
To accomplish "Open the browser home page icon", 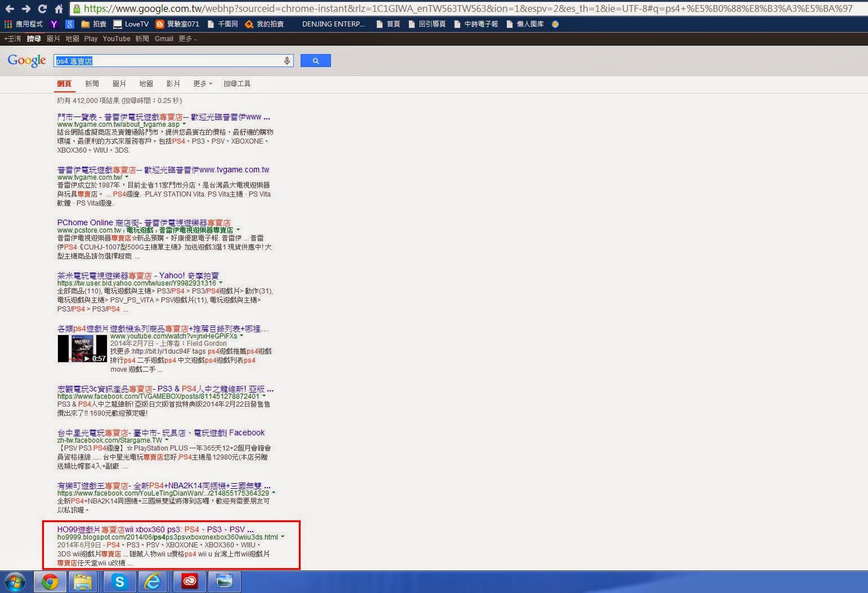I will 59,8.
